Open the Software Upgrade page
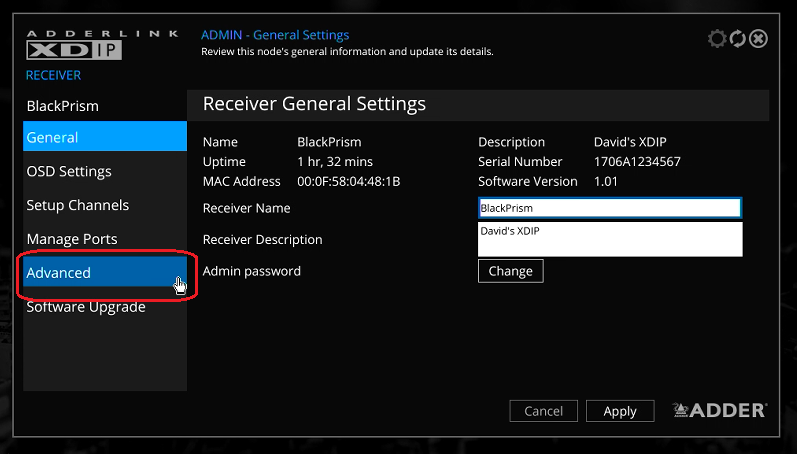 (x=85, y=307)
